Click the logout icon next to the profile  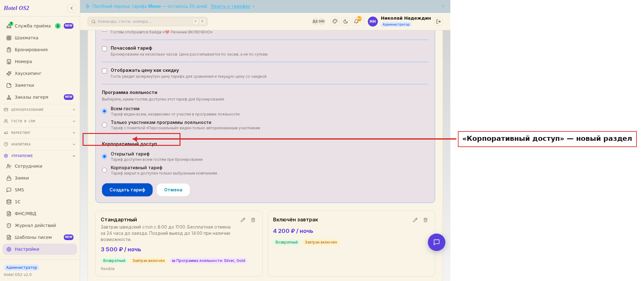(439, 22)
